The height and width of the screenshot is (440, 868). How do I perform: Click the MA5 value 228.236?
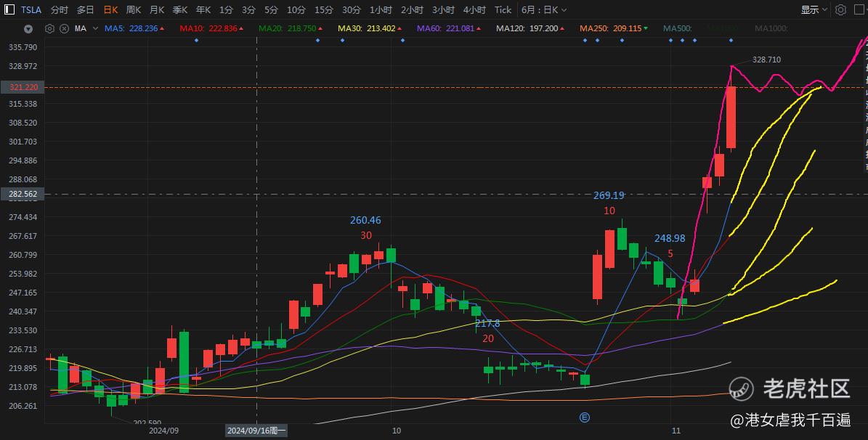click(x=143, y=28)
